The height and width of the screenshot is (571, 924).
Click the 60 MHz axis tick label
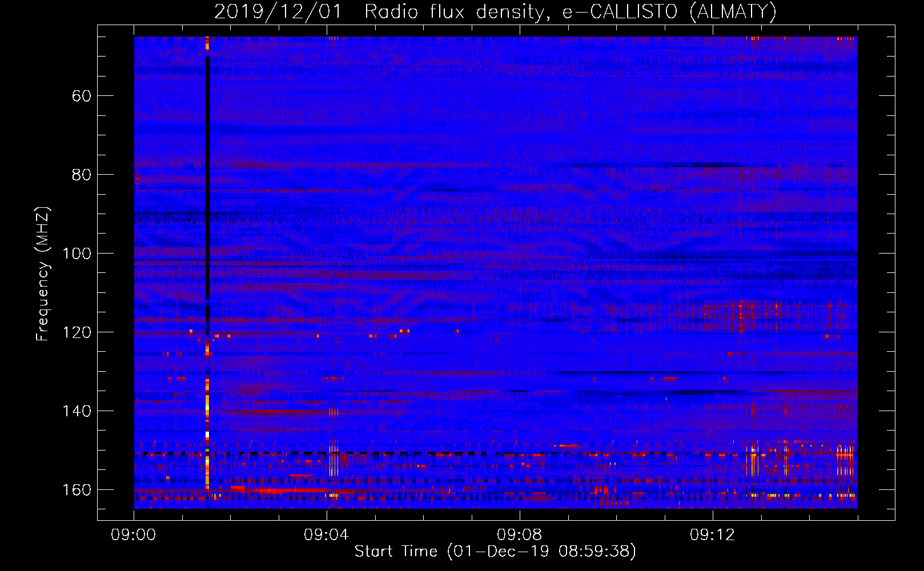click(82, 96)
